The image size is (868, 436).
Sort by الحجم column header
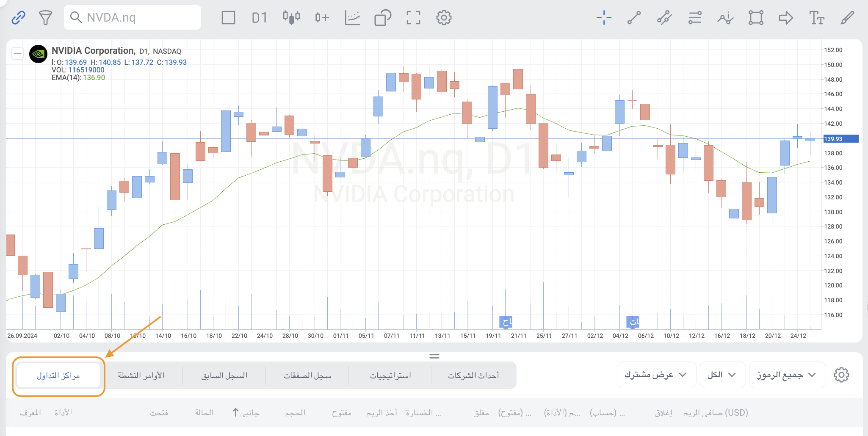pyautogui.click(x=295, y=413)
